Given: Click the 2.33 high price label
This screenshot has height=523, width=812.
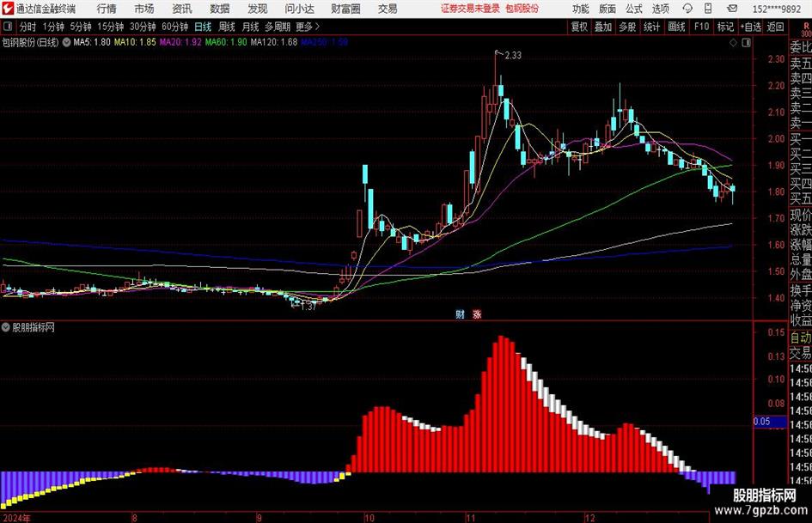Looking at the screenshot, I should (x=513, y=56).
